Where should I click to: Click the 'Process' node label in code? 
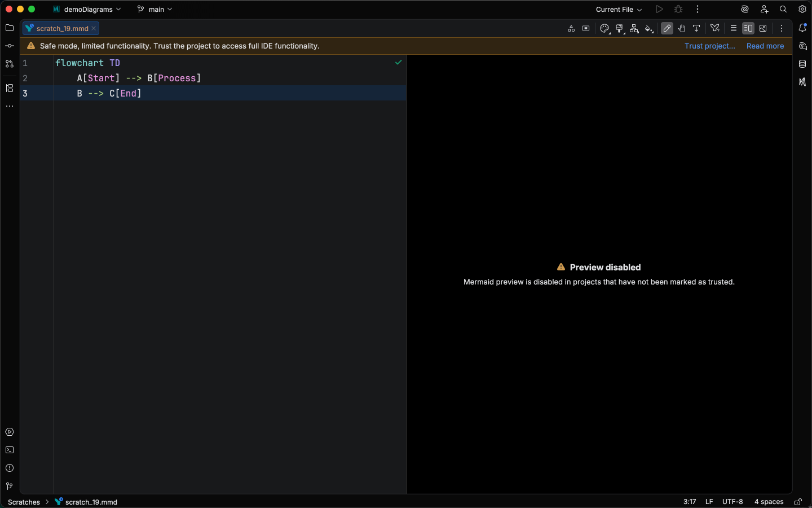coord(177,78)
